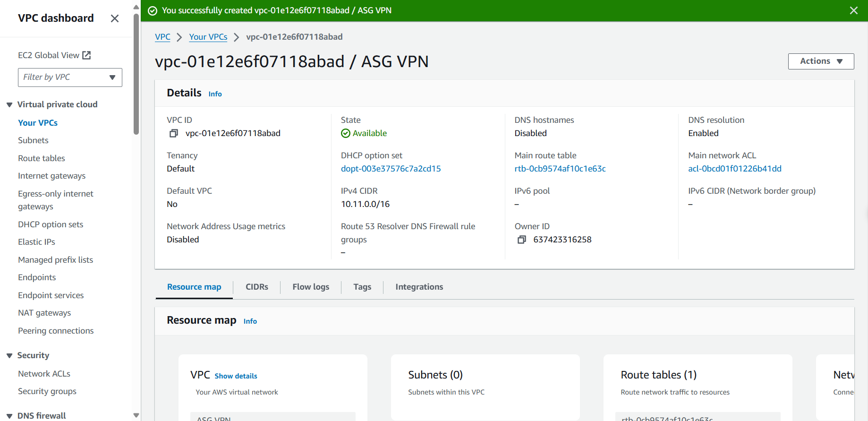The height and width of the screenshot is (421, 868).
Task: Open the Flow logs tab
Action: (311, 287)
